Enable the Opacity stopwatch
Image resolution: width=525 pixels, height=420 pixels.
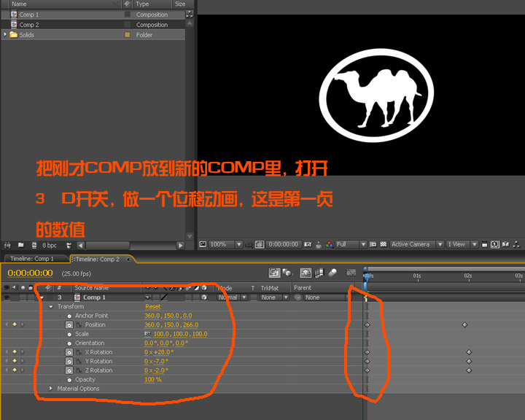tap(69, 380)
